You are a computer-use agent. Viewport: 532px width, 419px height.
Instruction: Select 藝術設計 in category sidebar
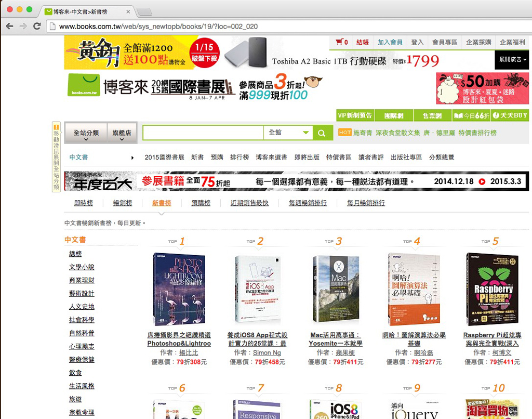[x=82, y=293]
